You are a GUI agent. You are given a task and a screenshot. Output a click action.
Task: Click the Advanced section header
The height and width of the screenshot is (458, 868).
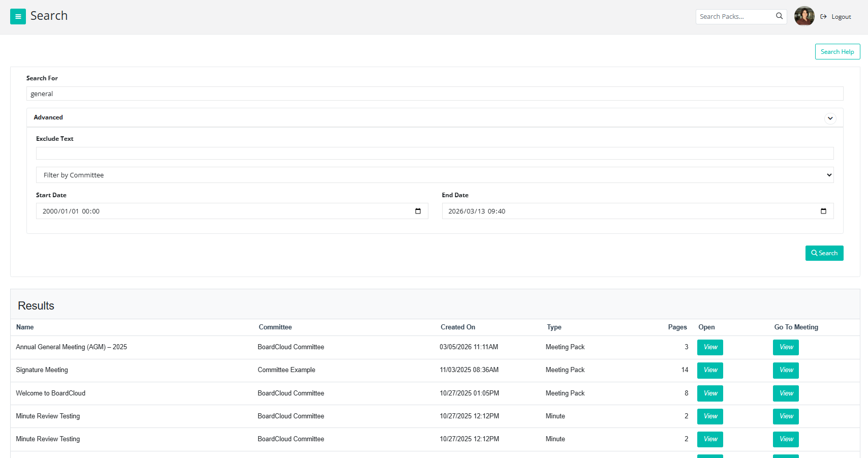coord(48,117)
